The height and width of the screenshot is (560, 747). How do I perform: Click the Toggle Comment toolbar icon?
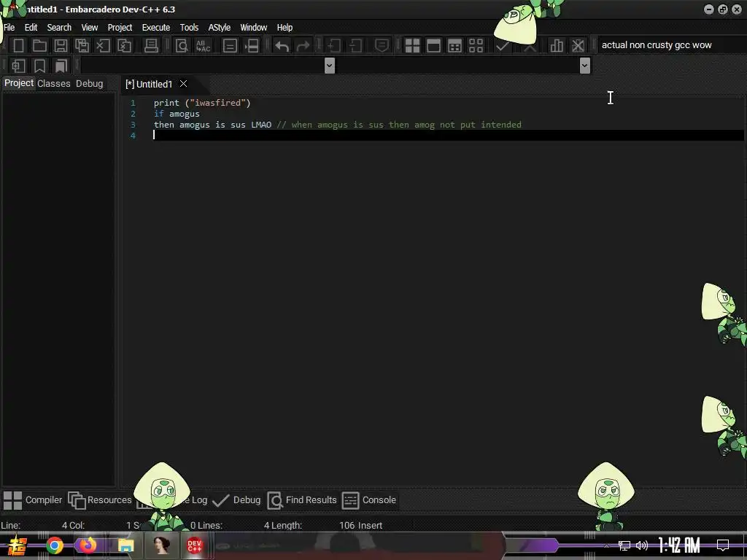click(x=382, y=46)
